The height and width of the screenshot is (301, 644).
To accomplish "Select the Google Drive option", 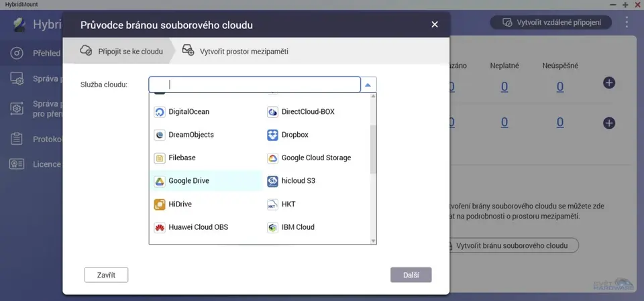I will (x=191, y=181).
